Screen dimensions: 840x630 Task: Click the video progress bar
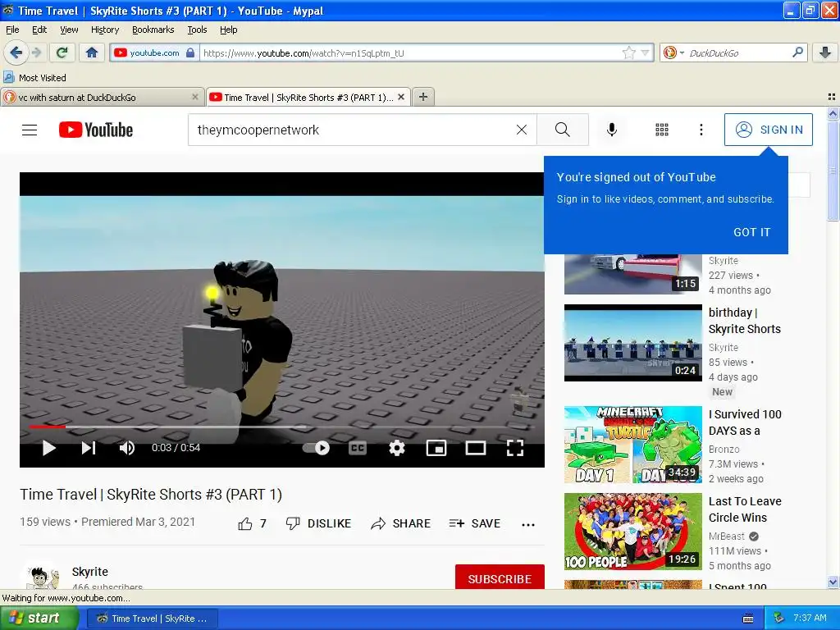282,427
